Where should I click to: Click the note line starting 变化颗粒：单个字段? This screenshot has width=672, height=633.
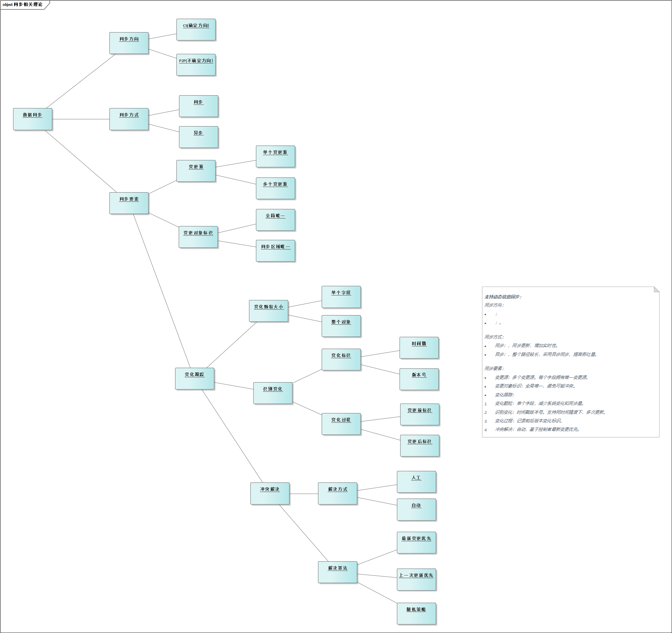click(540, 403)
